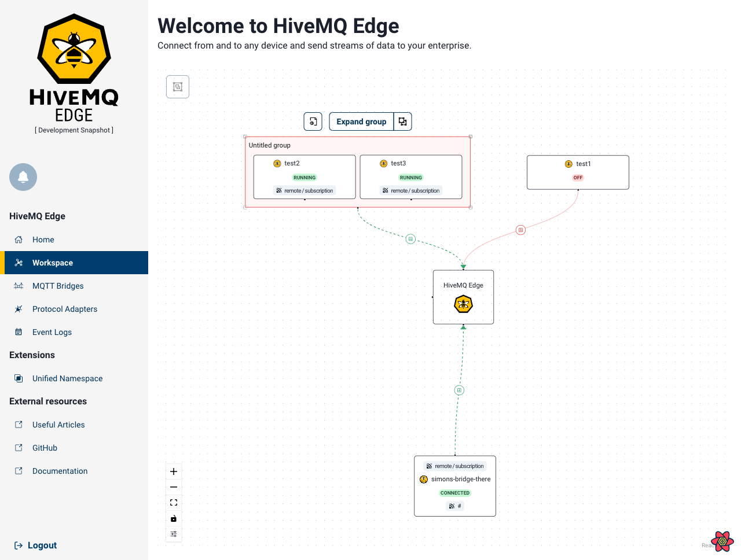Viewport: 741px width, 560px height.
Task: Click the notifications bell icon
Action: point(23,177)
